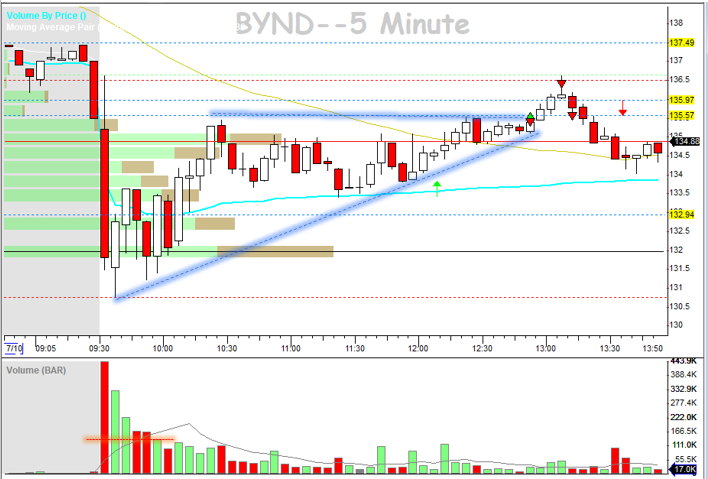Select the red triangle marker above 13:05 candle
708x479 pixels.
point(562,84)
